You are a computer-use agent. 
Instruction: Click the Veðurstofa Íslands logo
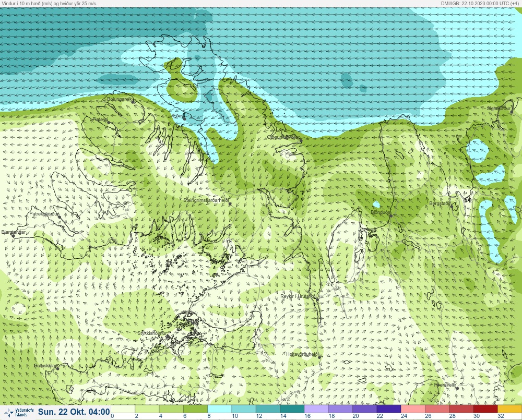(x=19, y=413)
